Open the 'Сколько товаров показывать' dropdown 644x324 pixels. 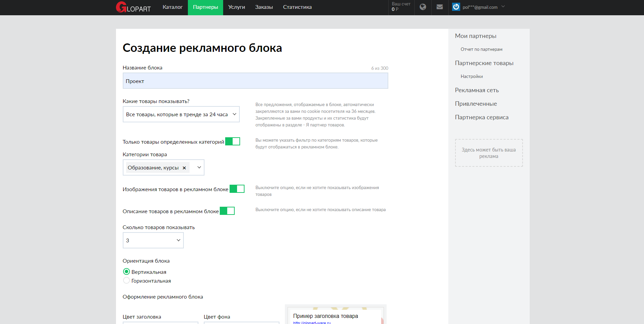click(153, 240)
